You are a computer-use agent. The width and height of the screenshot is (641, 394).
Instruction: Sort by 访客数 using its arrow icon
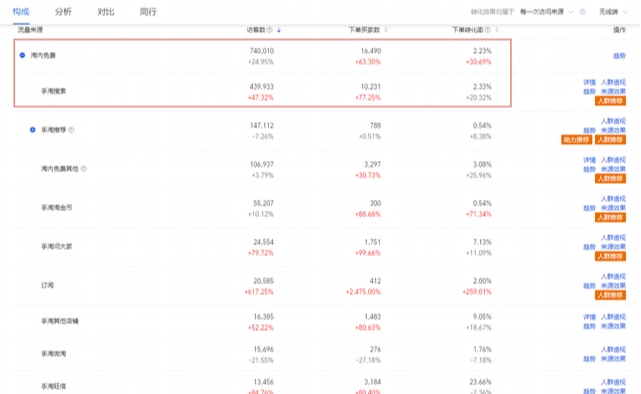[x=279, y=30]
